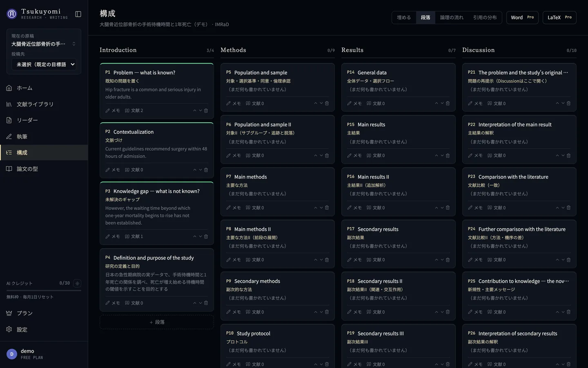
Task: Open 文献 0 for P18 Secondary results II
Action: pos(376,312)
